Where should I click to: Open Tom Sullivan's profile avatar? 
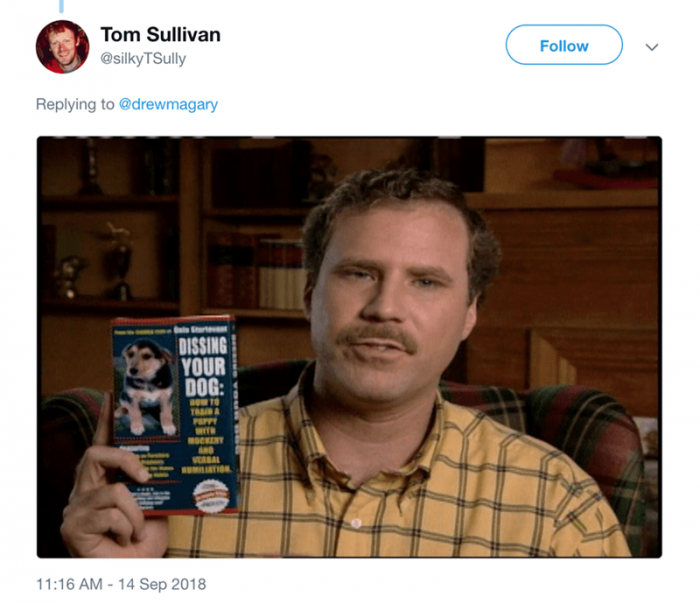tap(62, 46)
